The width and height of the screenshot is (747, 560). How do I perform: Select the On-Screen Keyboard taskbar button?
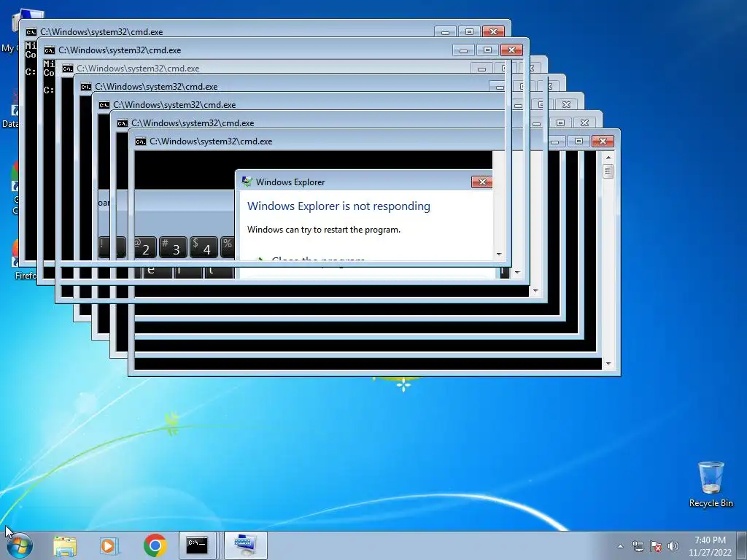coord(245,545)
